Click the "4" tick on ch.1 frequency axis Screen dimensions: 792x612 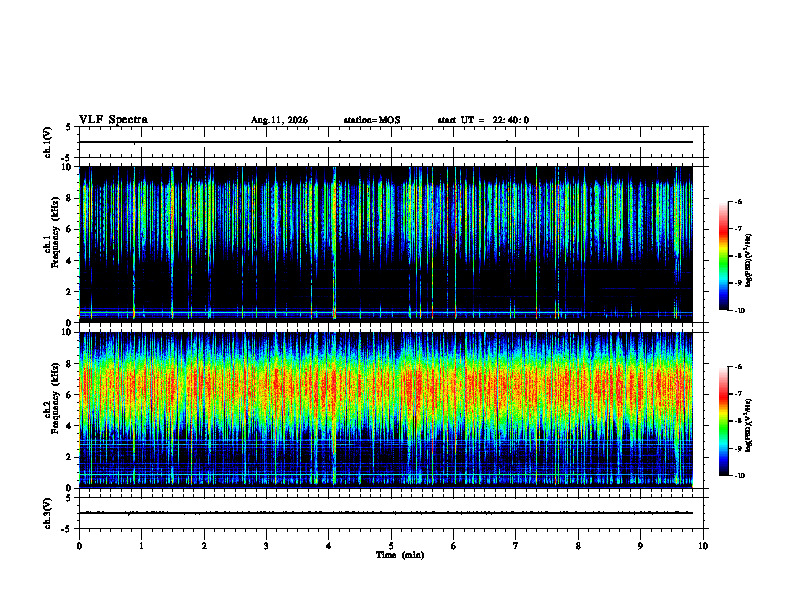71,261
